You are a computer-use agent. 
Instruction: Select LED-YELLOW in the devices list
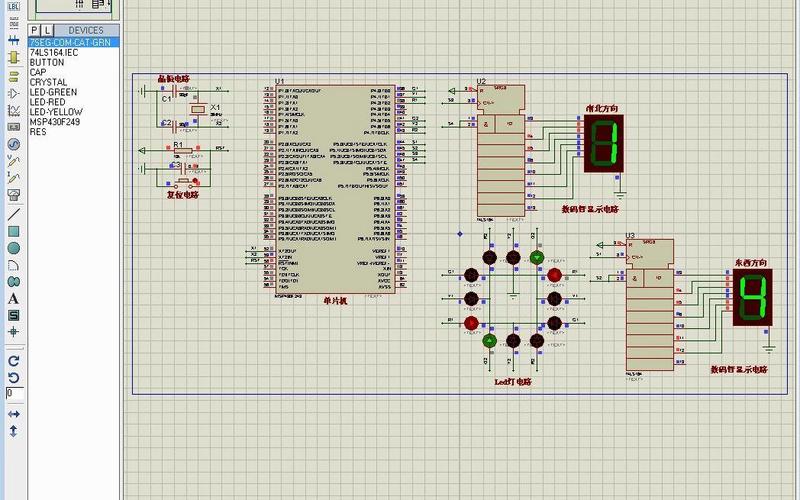point(56,112)
